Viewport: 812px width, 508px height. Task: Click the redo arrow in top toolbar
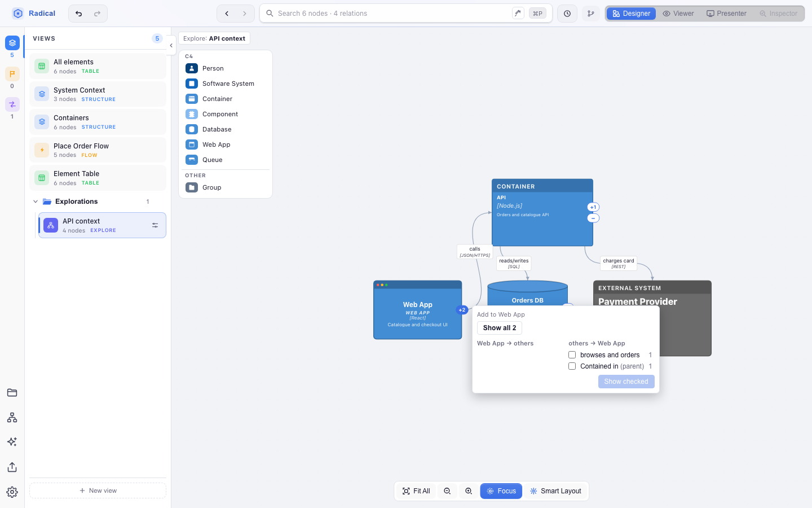pos(97,14)
